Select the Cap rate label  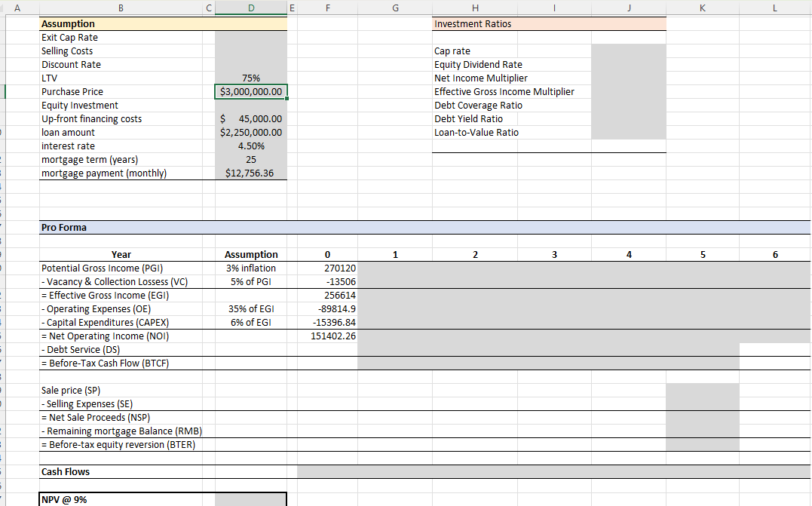point(452,51)
